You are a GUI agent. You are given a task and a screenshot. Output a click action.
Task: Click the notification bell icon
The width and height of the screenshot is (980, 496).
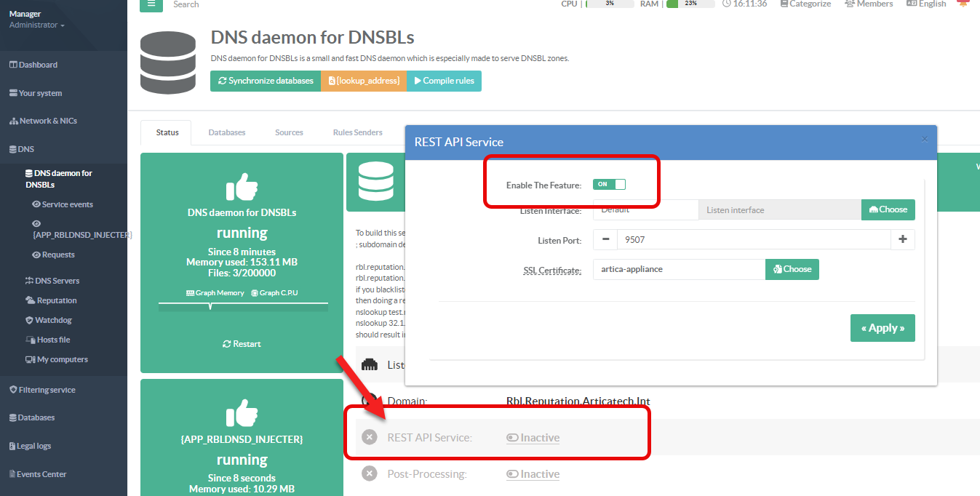[x=963, y=4]
